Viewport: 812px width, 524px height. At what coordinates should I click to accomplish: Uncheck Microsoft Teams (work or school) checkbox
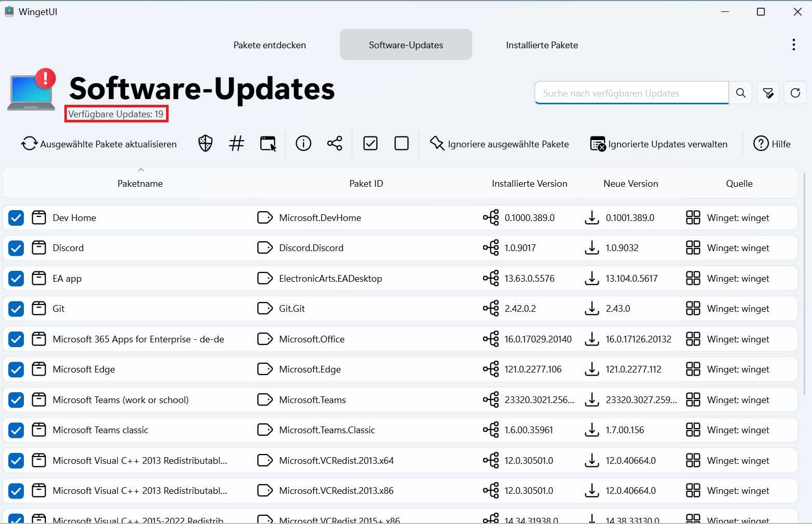(16, 400)
